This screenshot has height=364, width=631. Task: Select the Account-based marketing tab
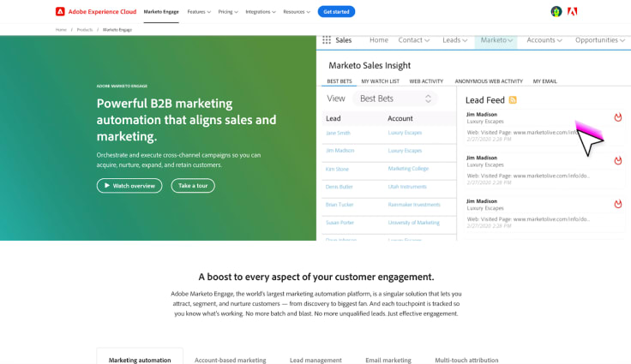coord(230,360)
